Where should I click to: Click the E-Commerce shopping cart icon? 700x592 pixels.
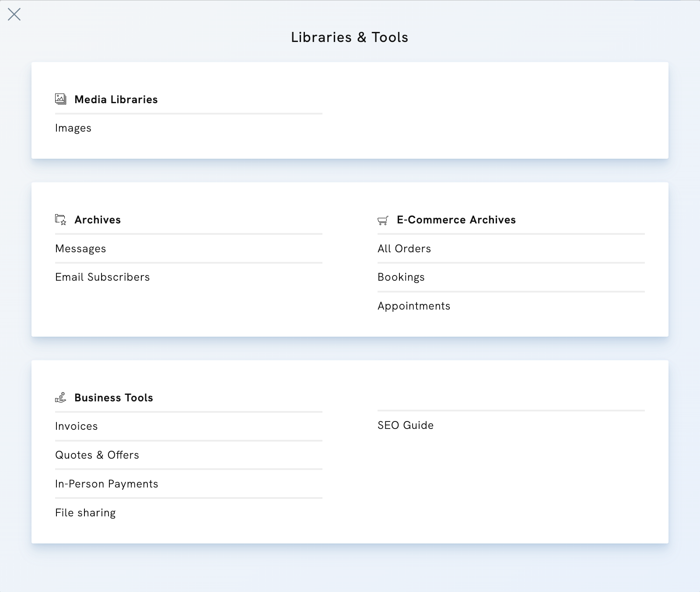[383, 220]
